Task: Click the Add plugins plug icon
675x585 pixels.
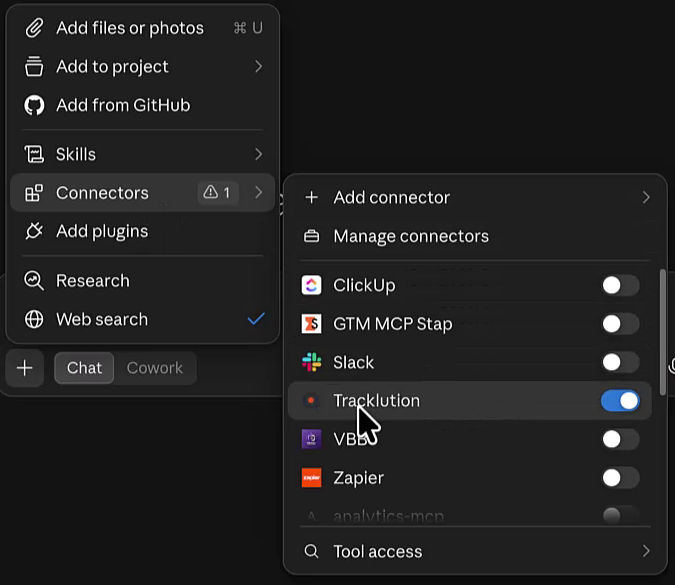Action: [x=34, y=231]
